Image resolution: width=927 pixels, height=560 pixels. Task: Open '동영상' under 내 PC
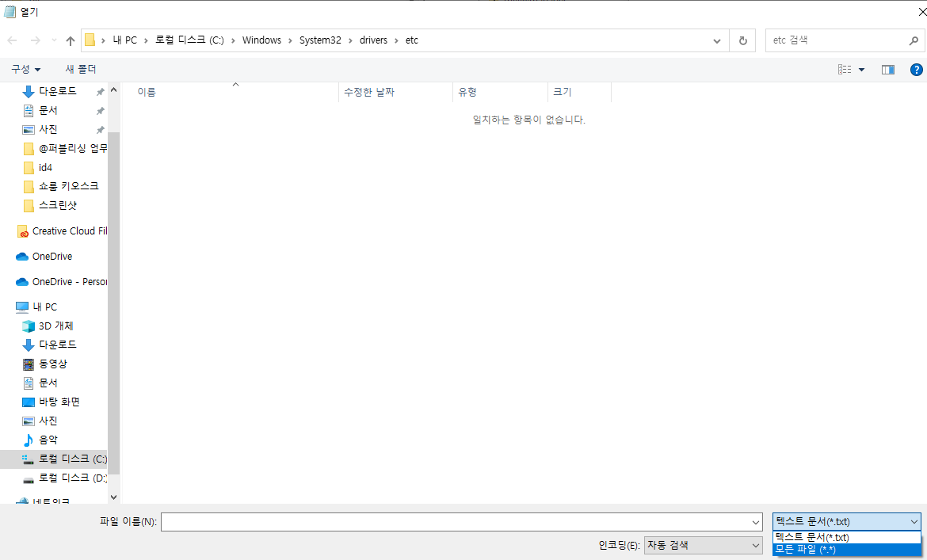52,364
